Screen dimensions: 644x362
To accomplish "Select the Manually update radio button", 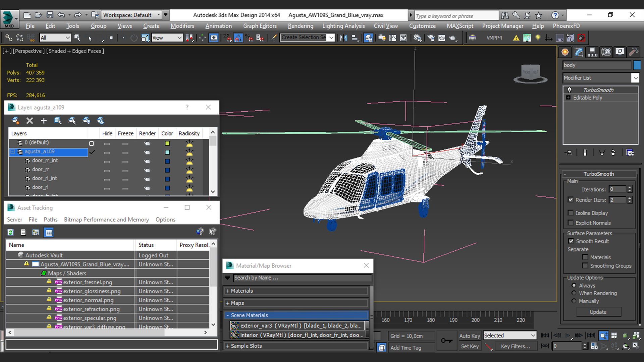I will pyautogui.click(x=574, y=301).
